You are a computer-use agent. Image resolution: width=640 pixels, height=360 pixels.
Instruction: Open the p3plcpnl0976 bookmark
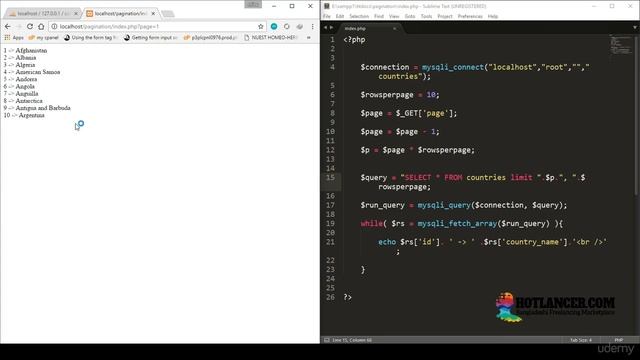click(x=210, y=38)
